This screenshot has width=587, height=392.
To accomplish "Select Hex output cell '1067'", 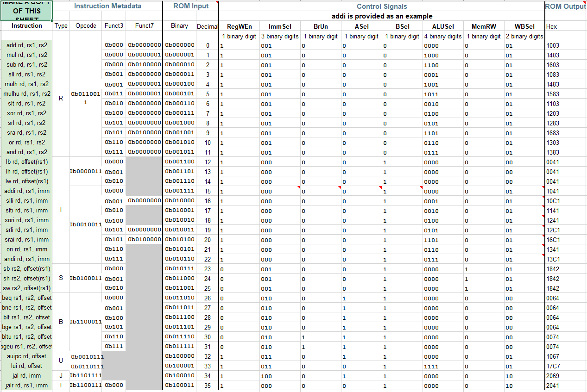I will pyautogui.click(x=566, y=356).
